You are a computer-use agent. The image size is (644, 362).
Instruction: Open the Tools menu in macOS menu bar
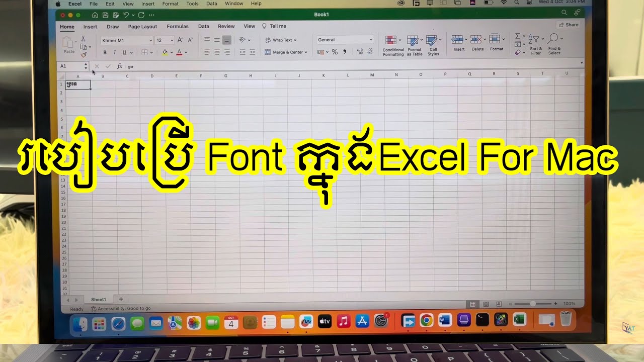(192, 4)
